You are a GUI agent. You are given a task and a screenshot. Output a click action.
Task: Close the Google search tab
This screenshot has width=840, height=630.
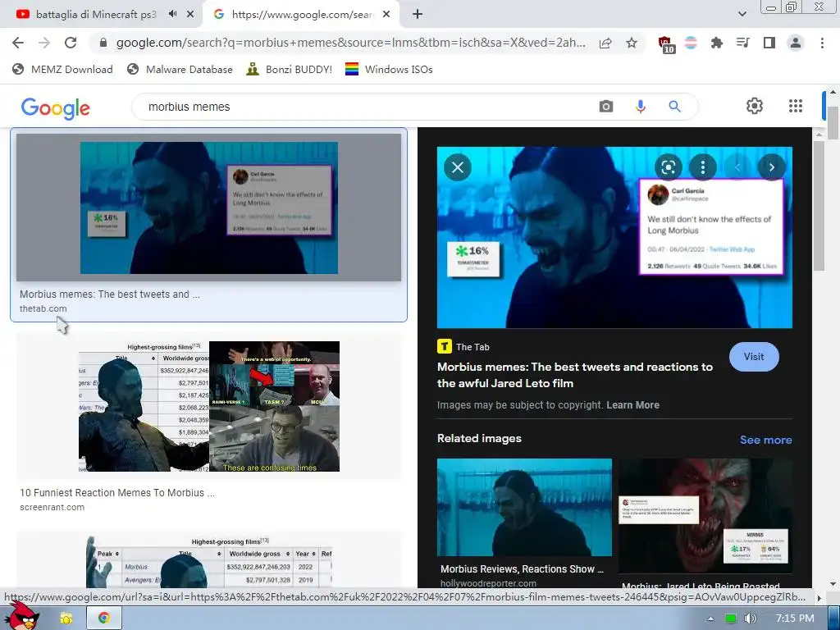[386, 14]
